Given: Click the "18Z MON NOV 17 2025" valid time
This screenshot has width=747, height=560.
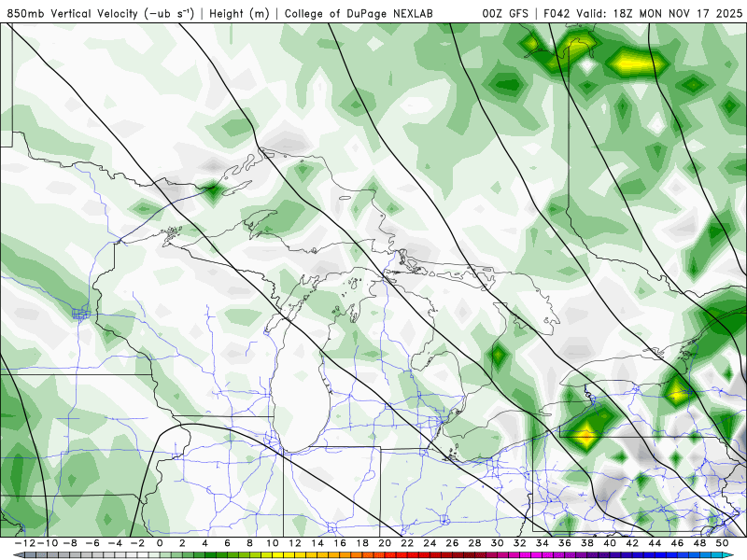Looking at the screenshot, I should point(678,13).
